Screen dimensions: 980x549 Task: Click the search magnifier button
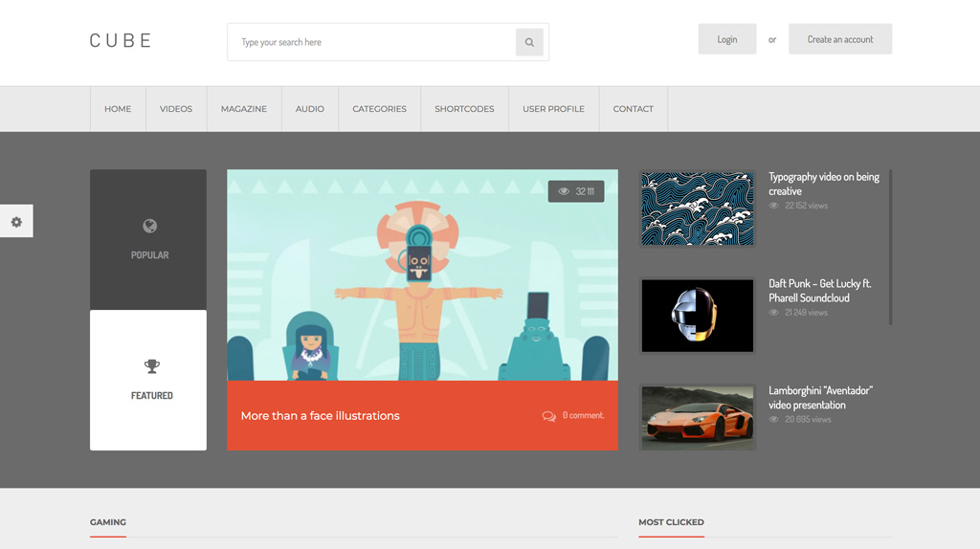528,42
